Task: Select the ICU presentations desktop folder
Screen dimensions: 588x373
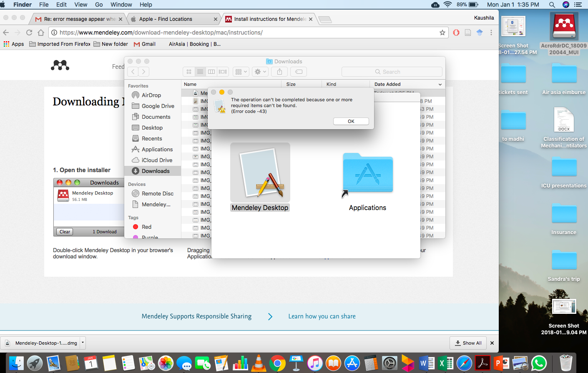Action: pyautogui.click(x=564, y=173)
